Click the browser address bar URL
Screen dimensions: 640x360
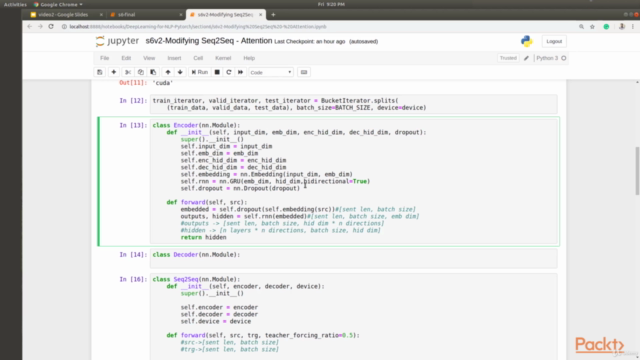point(198,27)
